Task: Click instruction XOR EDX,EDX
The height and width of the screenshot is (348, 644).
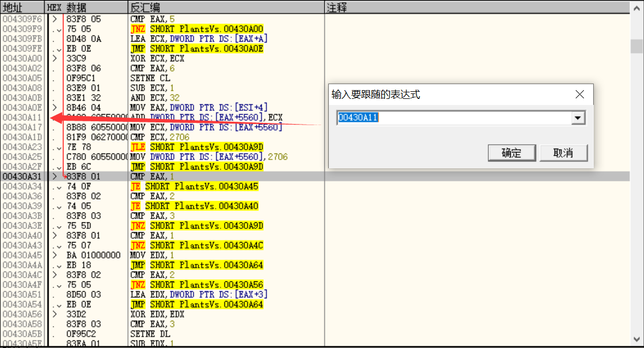Action: click(157, 315)
